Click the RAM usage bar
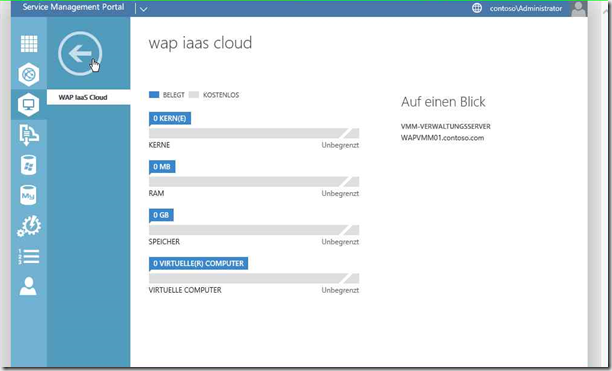 coord(254,181)
